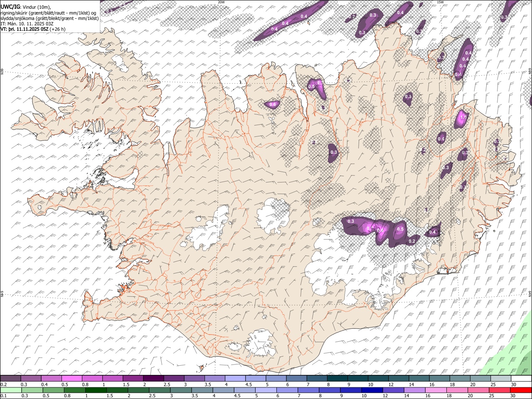
Task: Pick the bright red rain swatch right of 30
Action: click(521, 390)
